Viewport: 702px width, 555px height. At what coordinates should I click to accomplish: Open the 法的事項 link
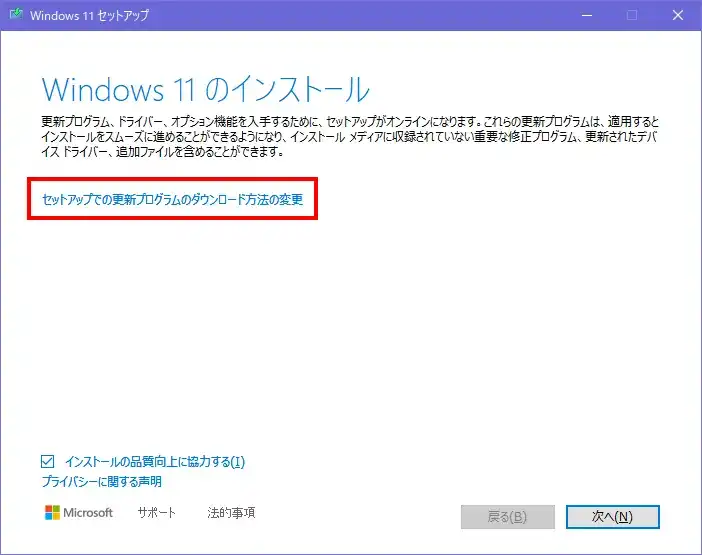pos(231,513)
